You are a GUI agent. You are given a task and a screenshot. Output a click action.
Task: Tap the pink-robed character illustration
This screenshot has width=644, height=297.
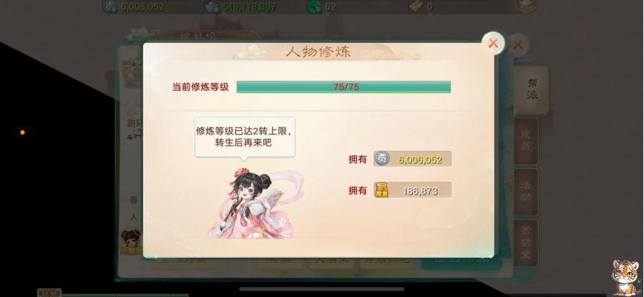pos(256,203)
